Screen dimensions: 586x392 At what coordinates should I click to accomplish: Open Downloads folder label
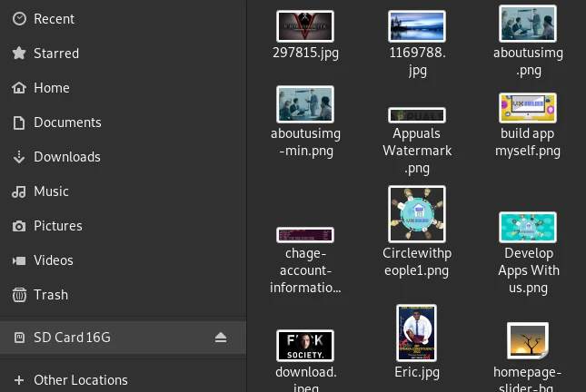[67, 157]
